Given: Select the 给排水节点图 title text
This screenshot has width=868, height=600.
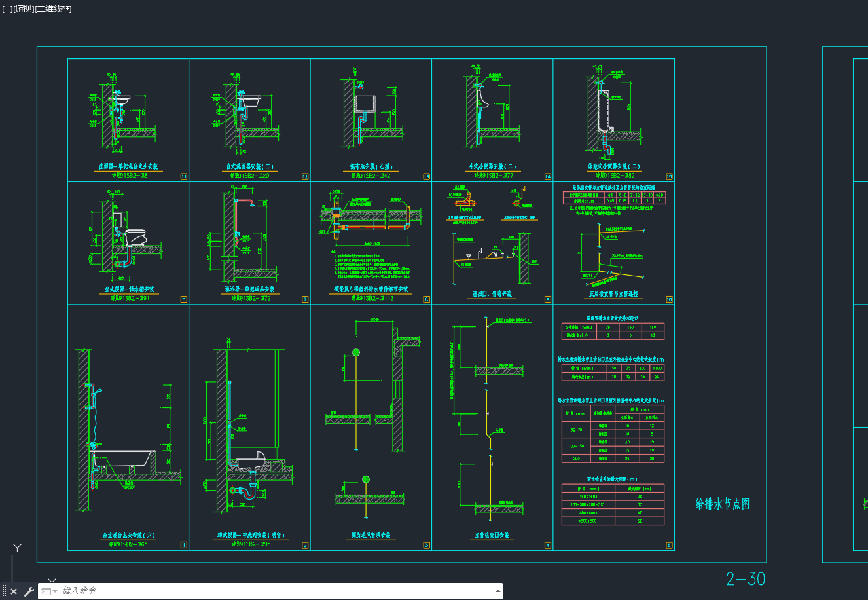Looking at the screenshot, I should click(722, 504).
